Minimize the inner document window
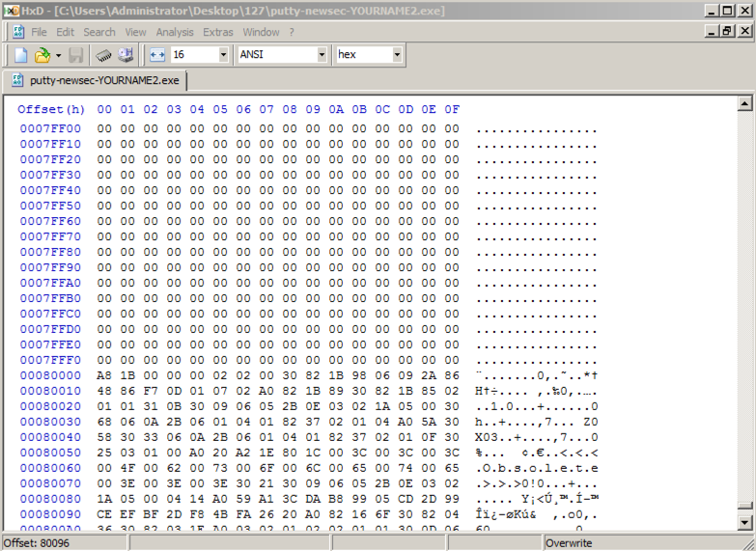 tap(712, 31)
